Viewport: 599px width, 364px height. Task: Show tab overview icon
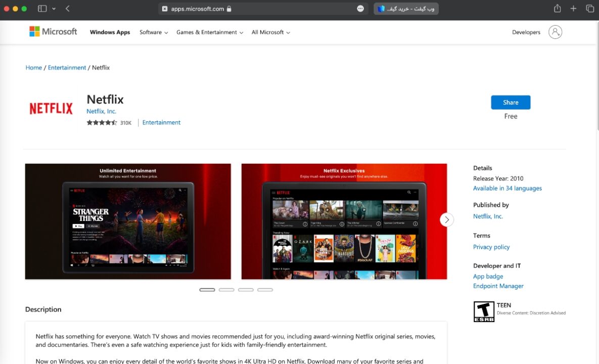click(590, 9)
